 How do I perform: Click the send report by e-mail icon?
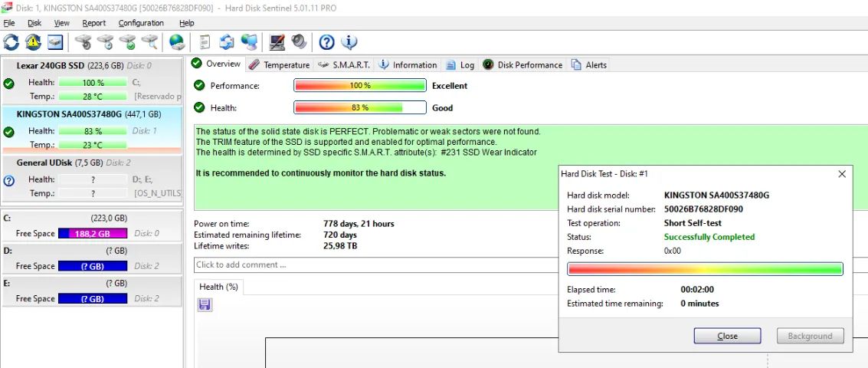(x=227, y=42)
